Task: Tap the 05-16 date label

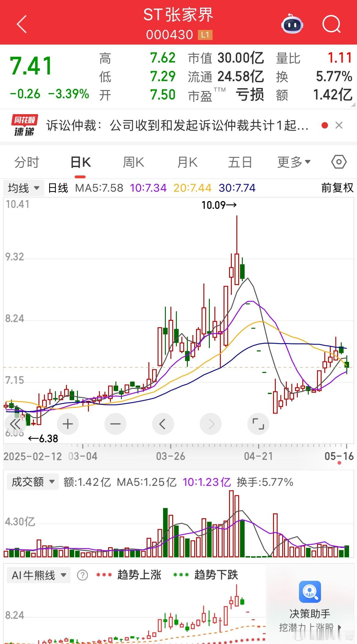Action: click(x=339, y=456)
